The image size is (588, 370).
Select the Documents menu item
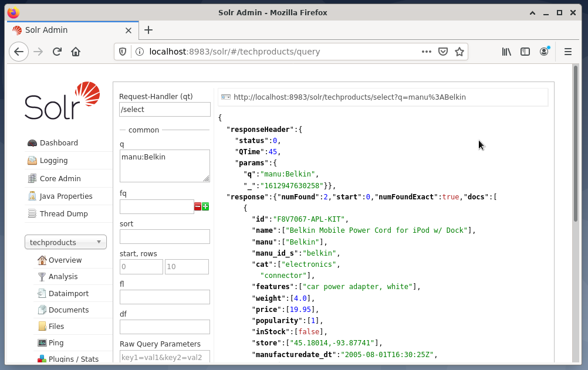pyautogui.click(x=69, y=310)
